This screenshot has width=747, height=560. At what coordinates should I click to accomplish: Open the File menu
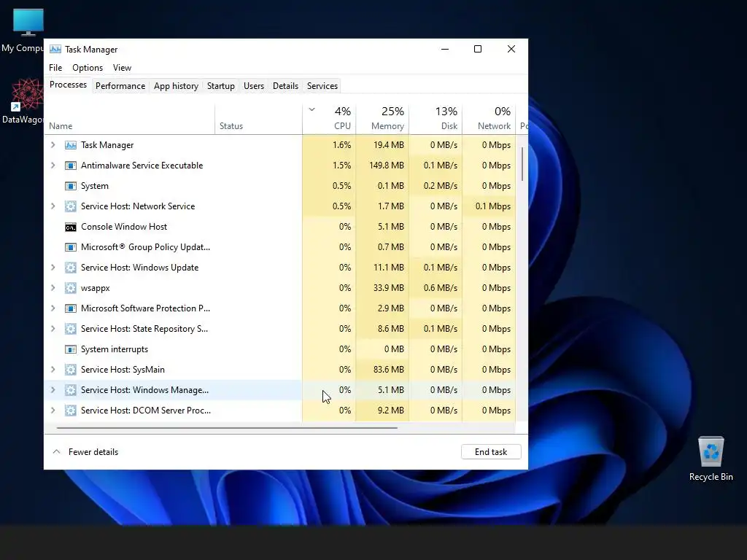55,68
